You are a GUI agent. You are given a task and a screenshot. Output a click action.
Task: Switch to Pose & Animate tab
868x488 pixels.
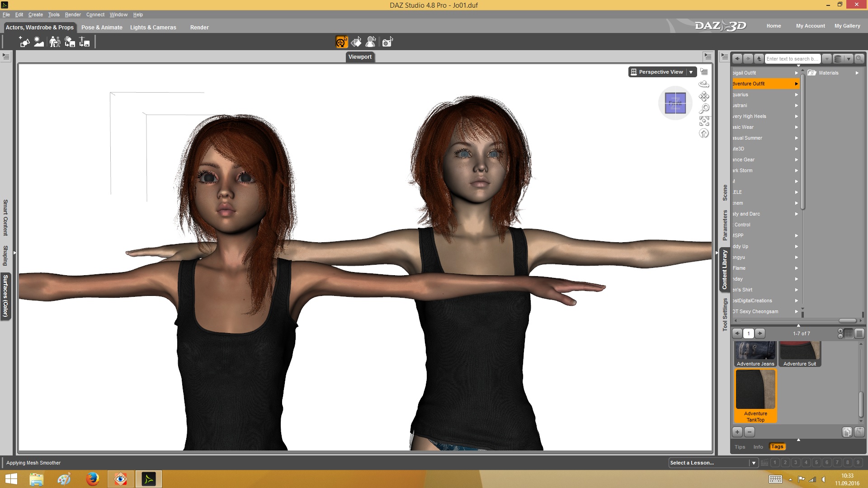click(102, 28)
